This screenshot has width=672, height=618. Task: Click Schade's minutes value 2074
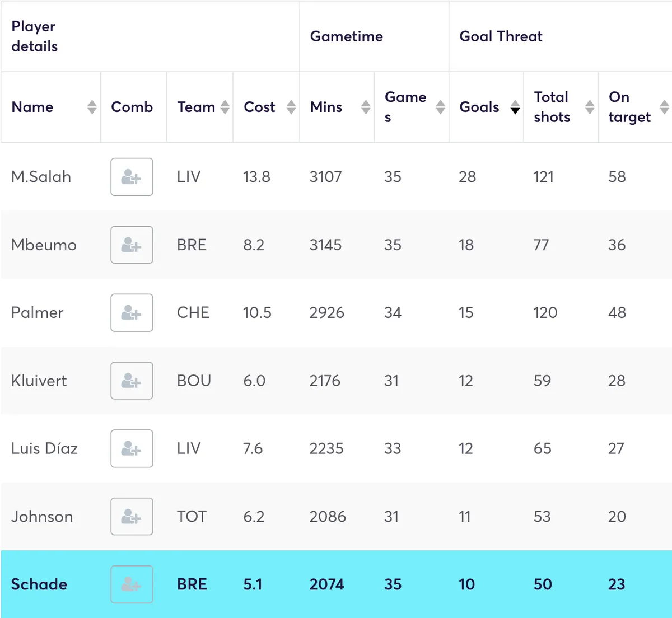click(x=327, y=584)
